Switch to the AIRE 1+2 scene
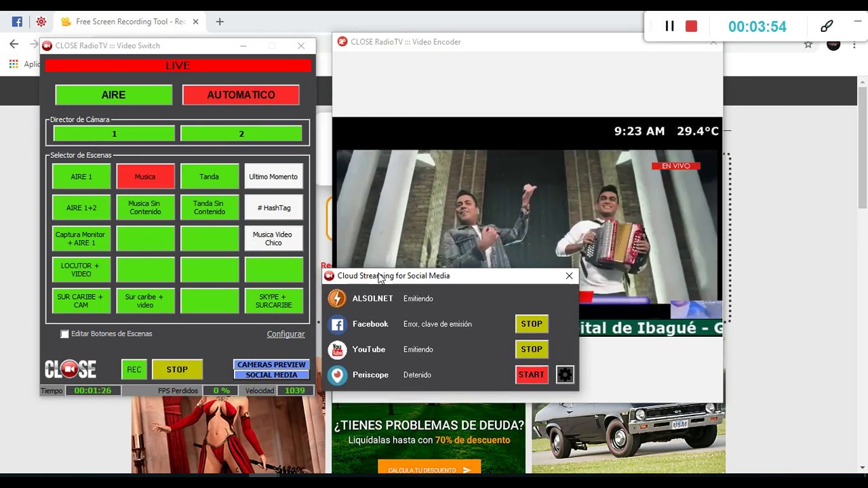This screenshot has width=868, height=488. click(x=81, y=207)
